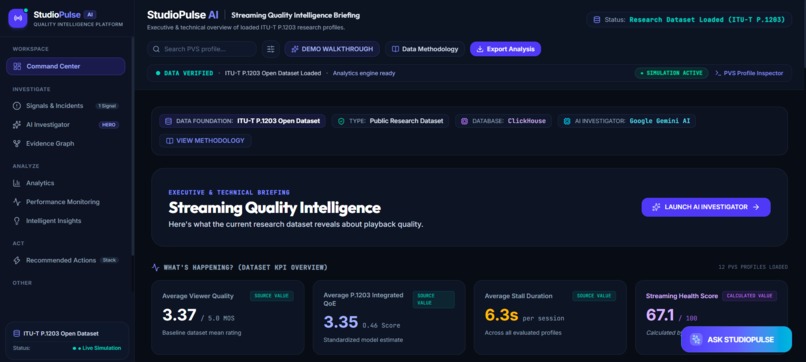806x362 pixels.
Task: Click the search magnifier icon
Action: (156, 49)
